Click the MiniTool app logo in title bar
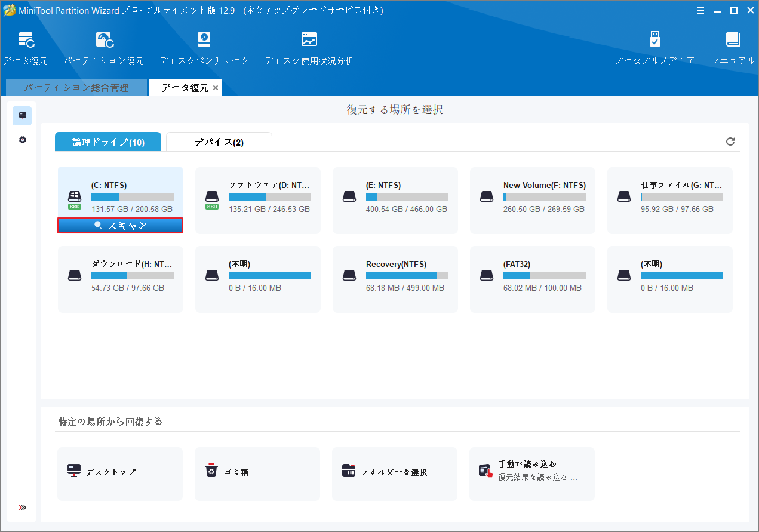This screenshot has width=759, height=532. point(9,10)
